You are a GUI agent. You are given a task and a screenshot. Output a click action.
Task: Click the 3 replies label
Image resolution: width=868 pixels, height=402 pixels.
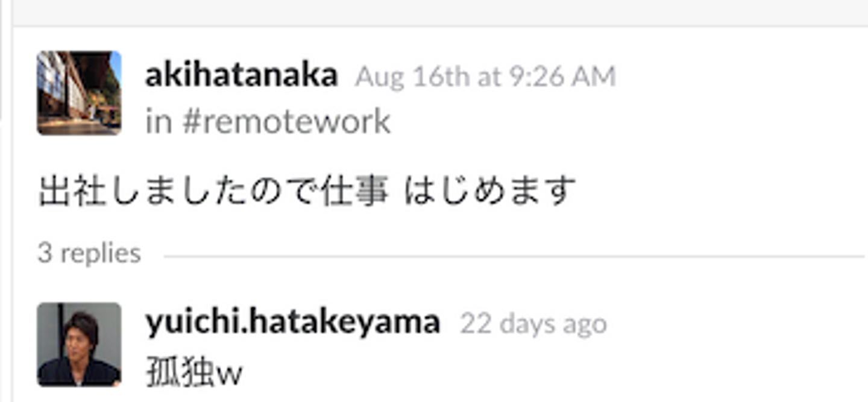pyautogui.click(x=89, y=253)
